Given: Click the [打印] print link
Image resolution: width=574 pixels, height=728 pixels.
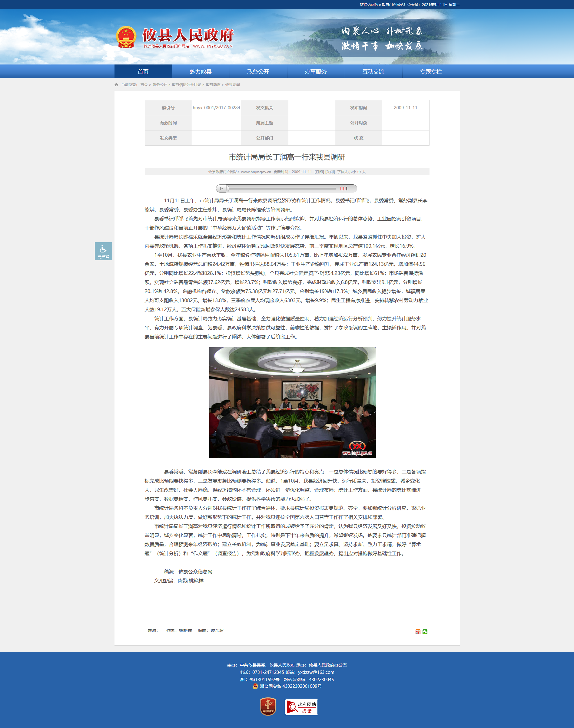Looking at the screenshot, I should tap(319, 172).
